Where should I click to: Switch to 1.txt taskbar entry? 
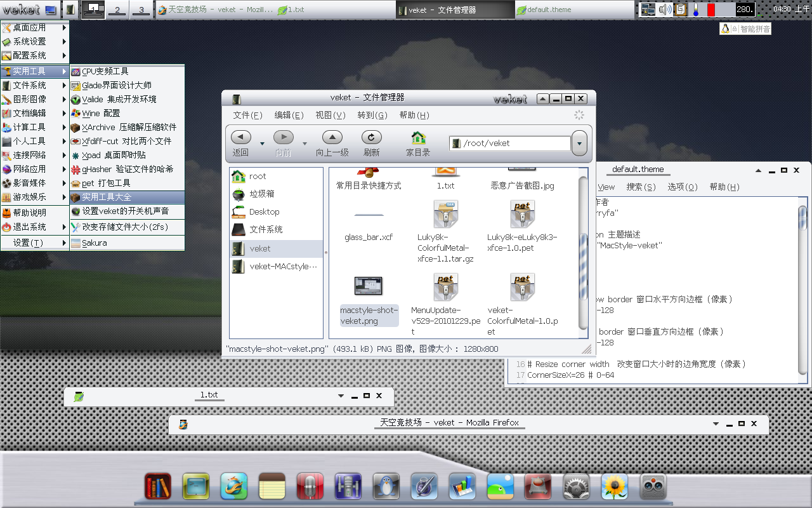(x=336, y=10)
